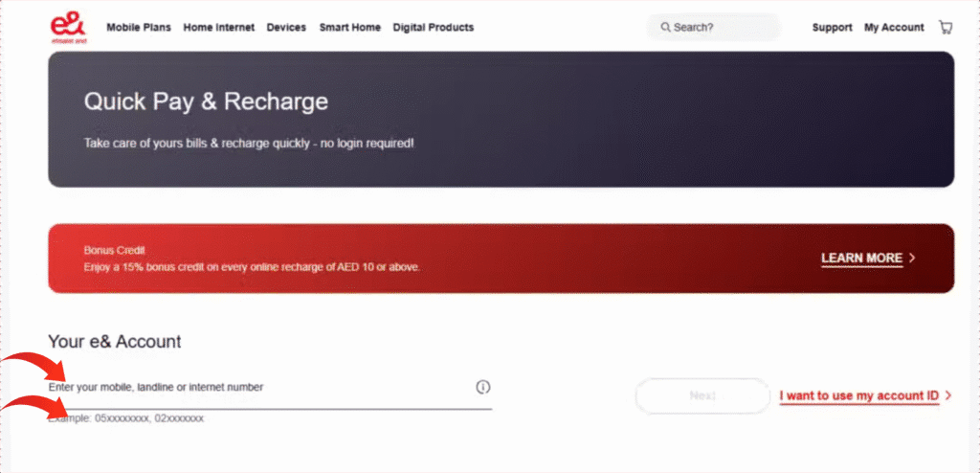Click the arrow after account ID link
The image size is (980, 473).
click(x=947, y=395)
